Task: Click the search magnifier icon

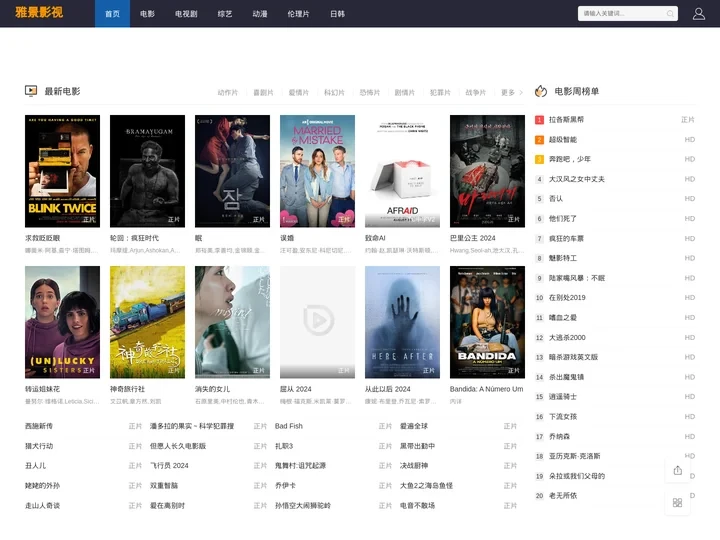Action: click(x=670, y=14)
